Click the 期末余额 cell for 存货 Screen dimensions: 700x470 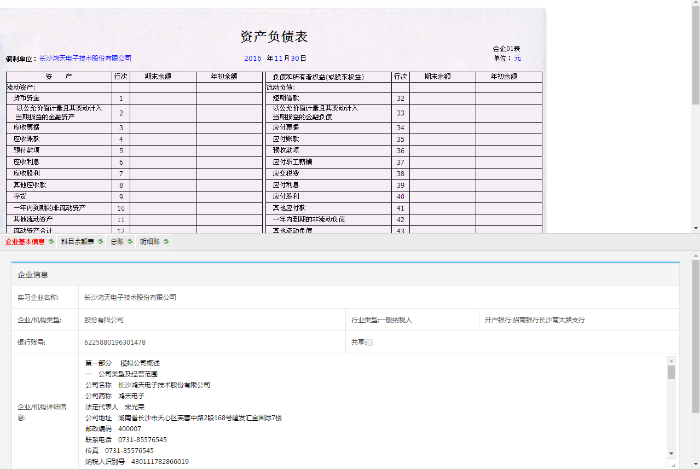(163, 196)
